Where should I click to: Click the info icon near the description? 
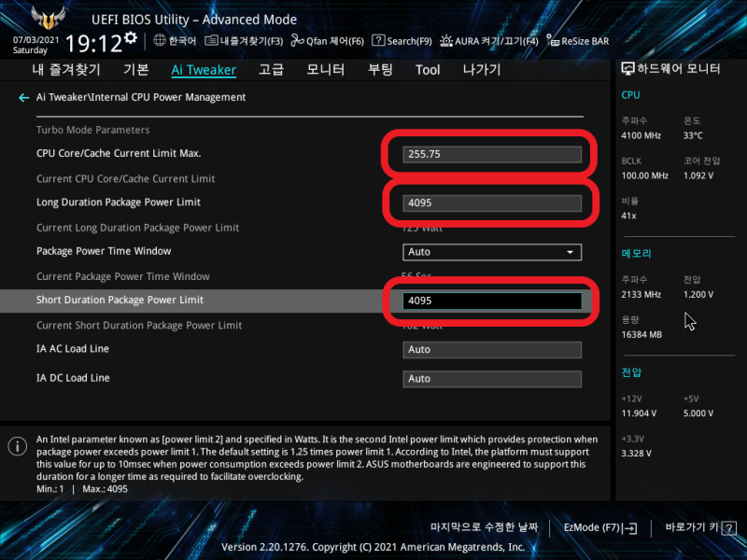point(17,446)
